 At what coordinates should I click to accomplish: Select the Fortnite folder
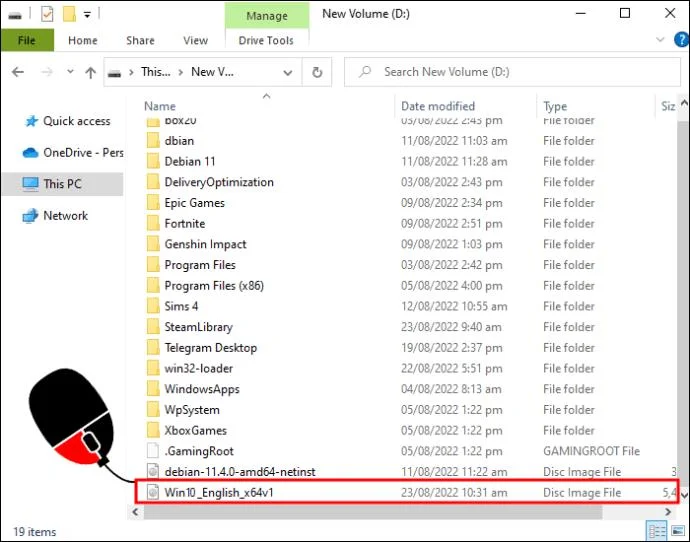[x=185, y=223]
